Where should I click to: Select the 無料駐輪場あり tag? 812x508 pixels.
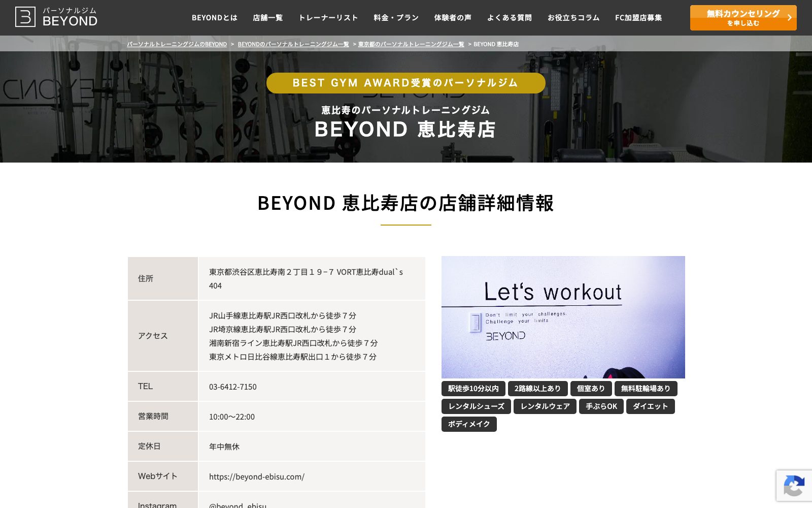coord(646,389)
